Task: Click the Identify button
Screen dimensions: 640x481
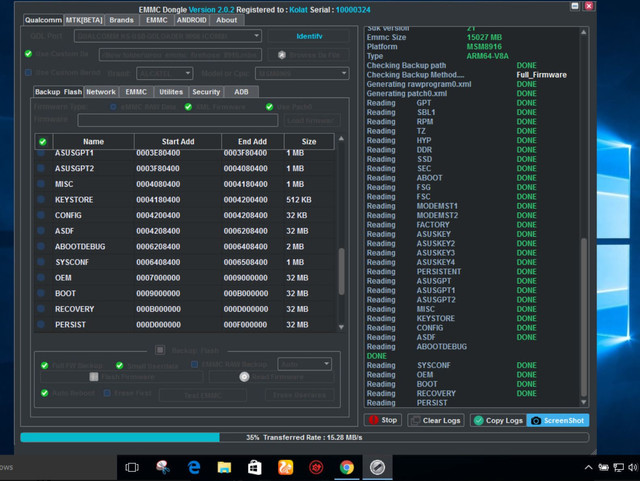Action: (x=309, y=36)
